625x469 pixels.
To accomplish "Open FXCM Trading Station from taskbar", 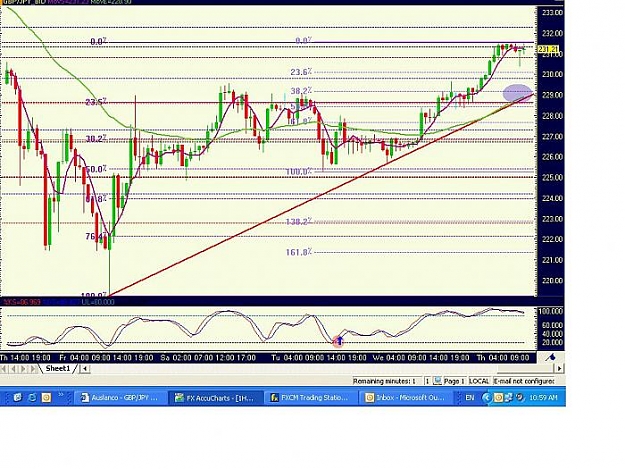I will pyautogui.click(x=310, y=397).
